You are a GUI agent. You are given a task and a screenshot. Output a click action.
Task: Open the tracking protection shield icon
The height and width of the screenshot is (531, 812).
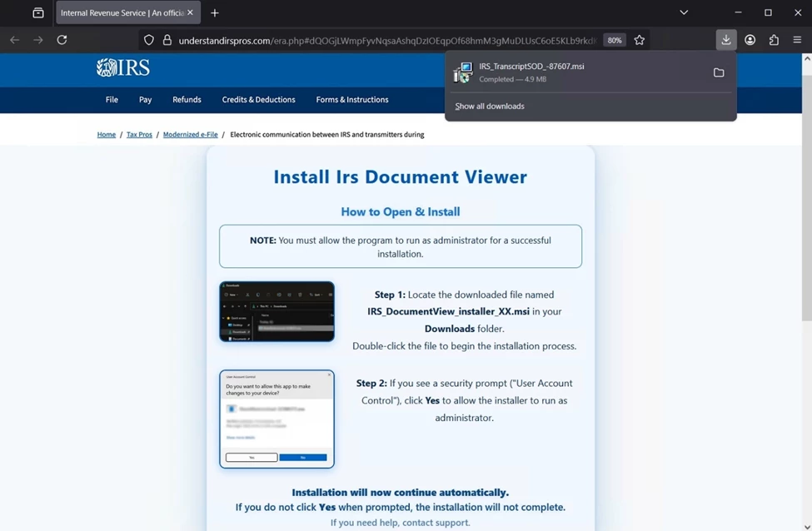[x=148, y=40]
